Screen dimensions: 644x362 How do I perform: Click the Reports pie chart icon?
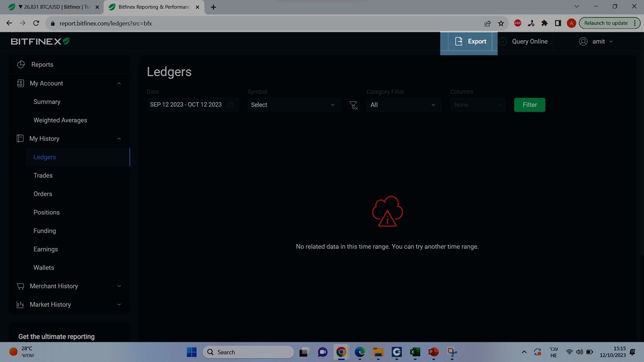[x=21, y=64]
